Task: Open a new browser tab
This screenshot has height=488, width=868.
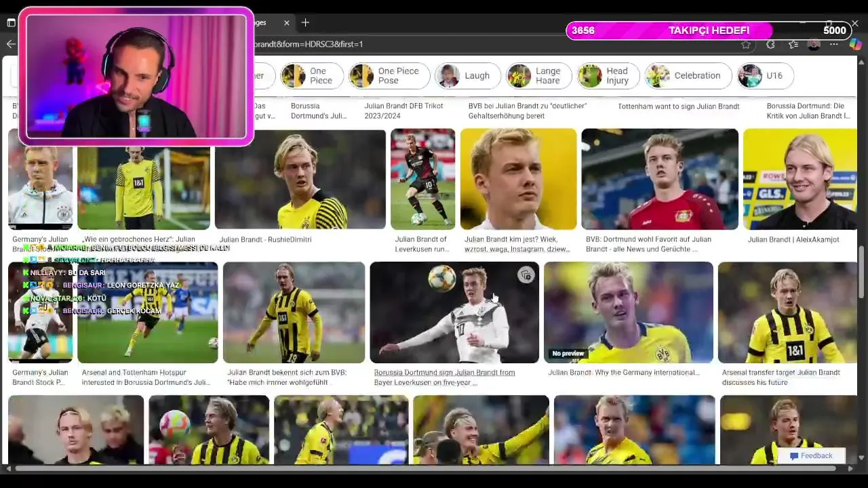Action: 305,22
